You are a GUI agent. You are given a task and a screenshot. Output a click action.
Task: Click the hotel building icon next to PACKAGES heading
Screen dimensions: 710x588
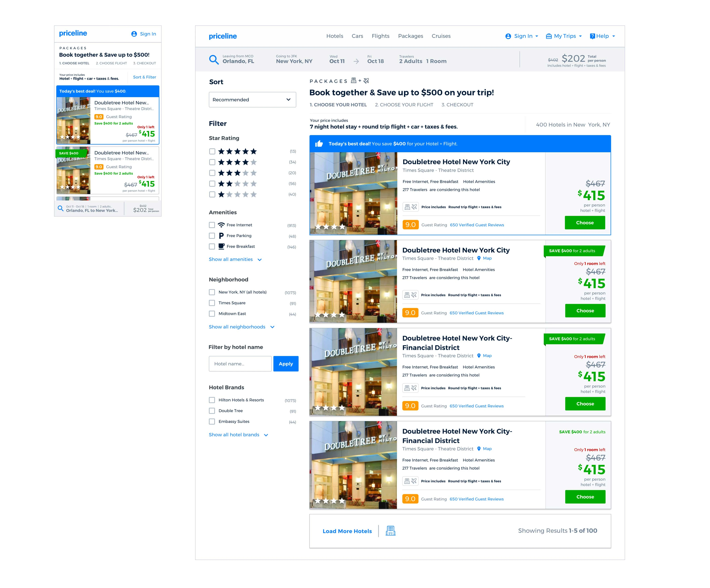click(354, 80)
